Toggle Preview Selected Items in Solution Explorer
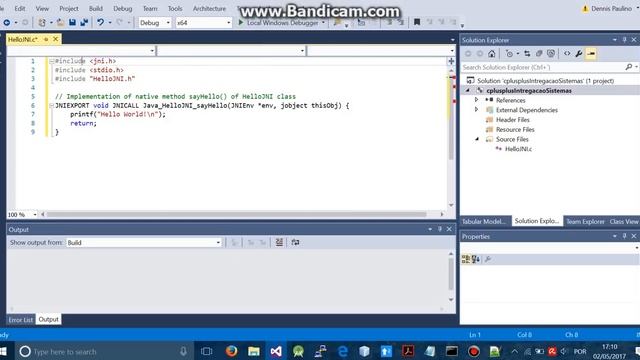The height and width of the screenshot is (360, 640). pyautogui.click(x=591, y=53)
